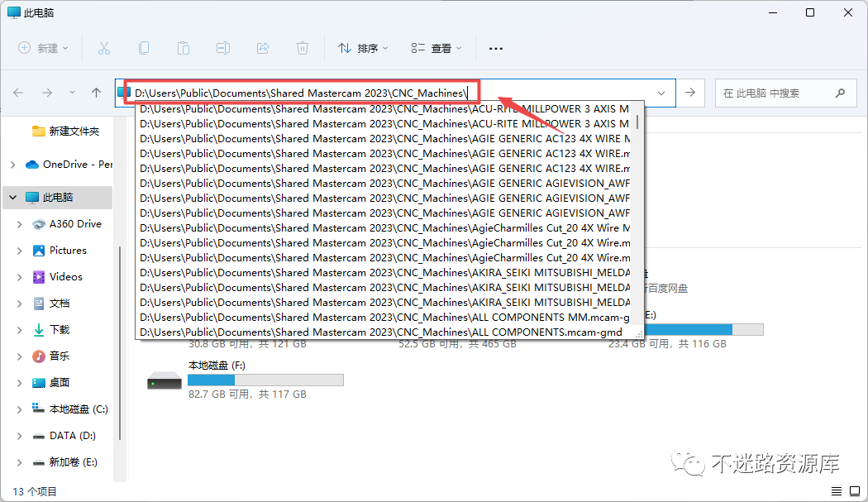This screenshot has width=868, height=502.
Task: Collapse the This PC (此电脑) tree node
Action: [12, 198]
